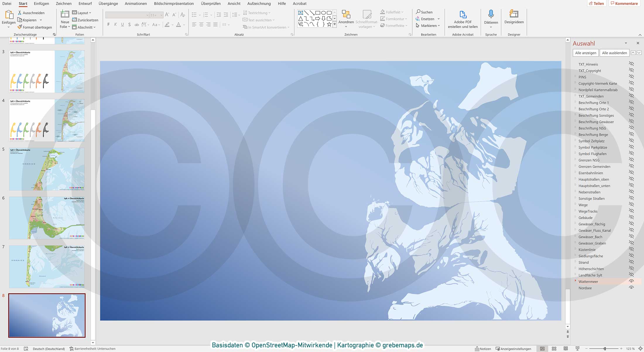Switch to the Einfügen tab
This screenshot has width=644, height=352.
tap(41, 4)
